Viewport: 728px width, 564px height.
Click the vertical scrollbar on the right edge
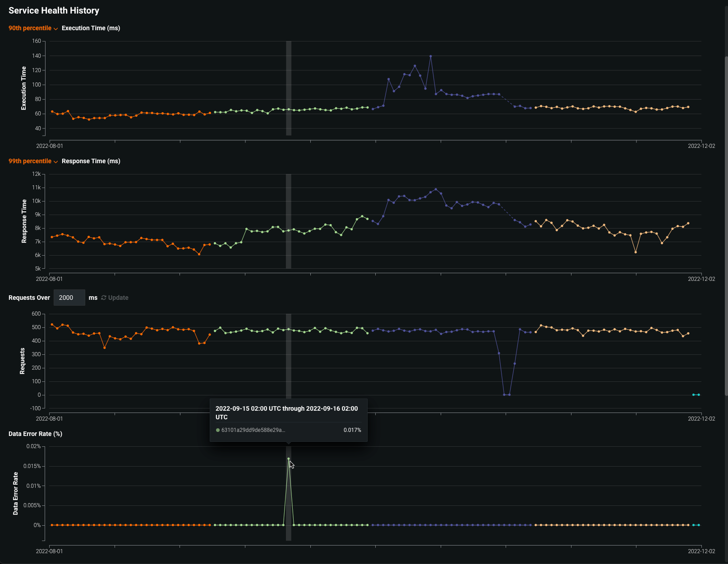tap(725, 225)
